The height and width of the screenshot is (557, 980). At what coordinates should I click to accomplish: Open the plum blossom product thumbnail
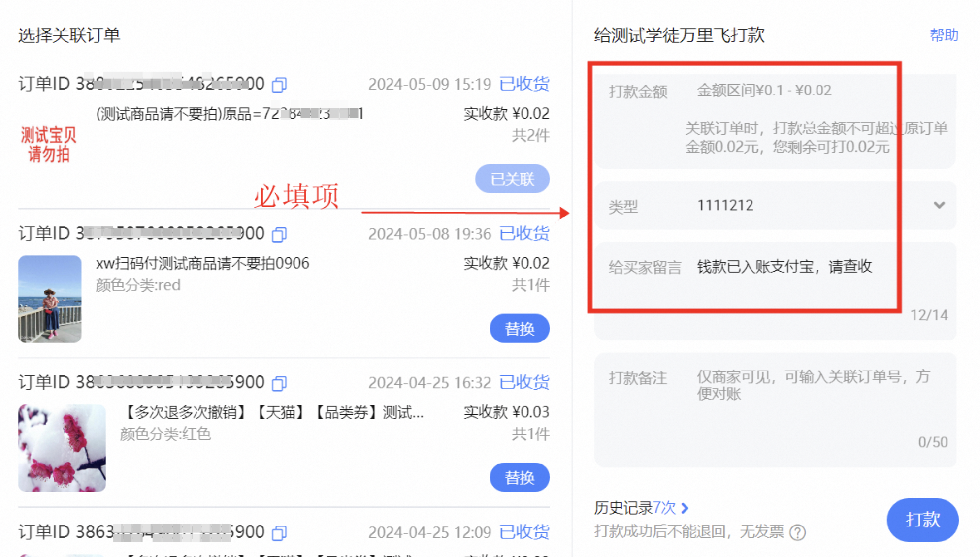[62, 448]
